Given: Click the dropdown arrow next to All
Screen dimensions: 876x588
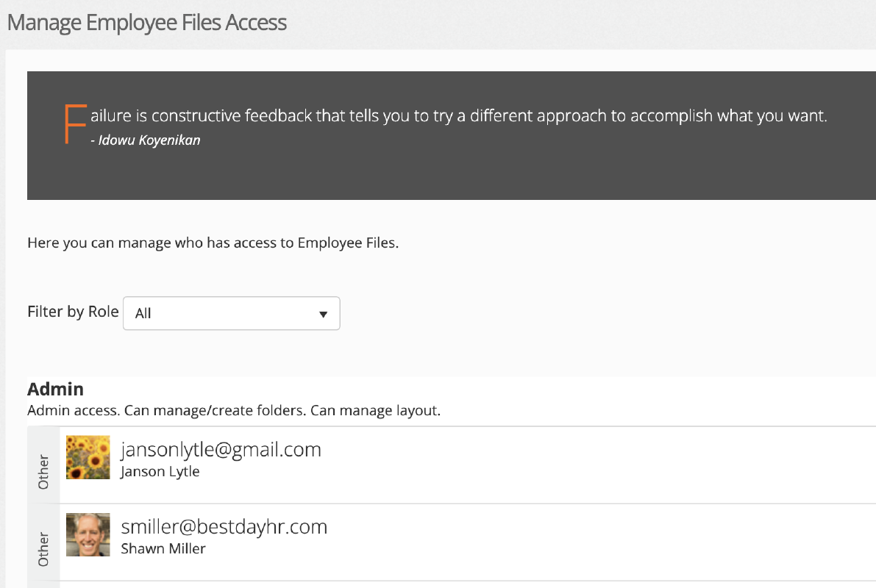Looking at the screenshot, I should click(x=323, y=315).
